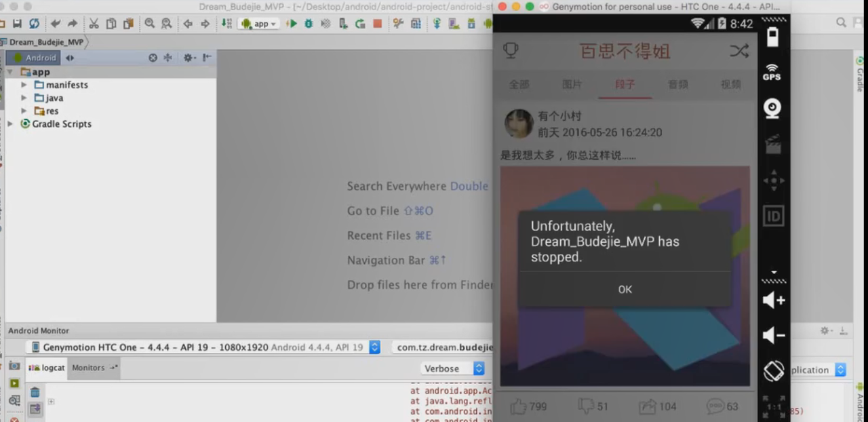The width and height of the screenshot is (868, 422).
Task: Select the manifests tree item
Action: click(x=61, y=85)
